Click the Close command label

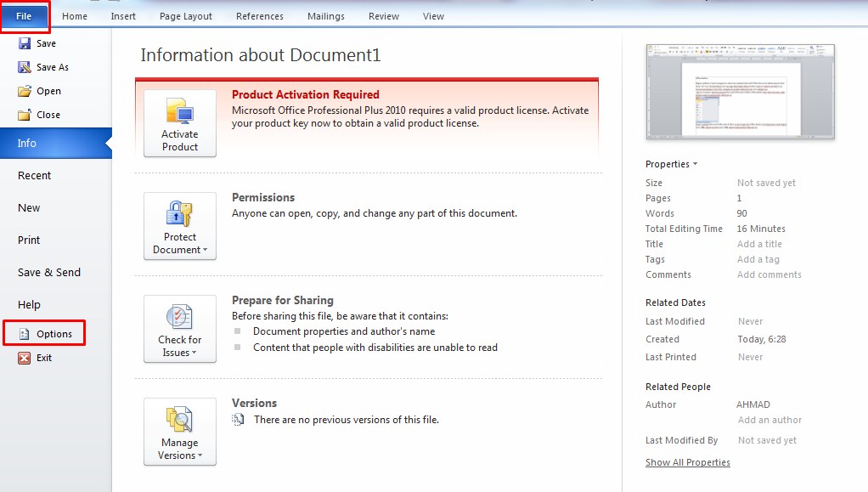pyautogui.click(x=48, y=115)
